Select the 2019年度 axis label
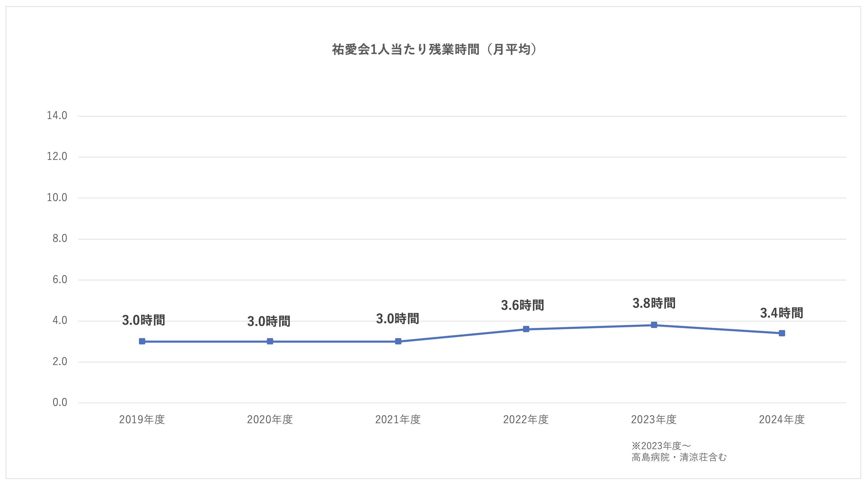Image resolution: width=868 pixels, height=489 pixels. pyautogui.click(x=142, y=419)
